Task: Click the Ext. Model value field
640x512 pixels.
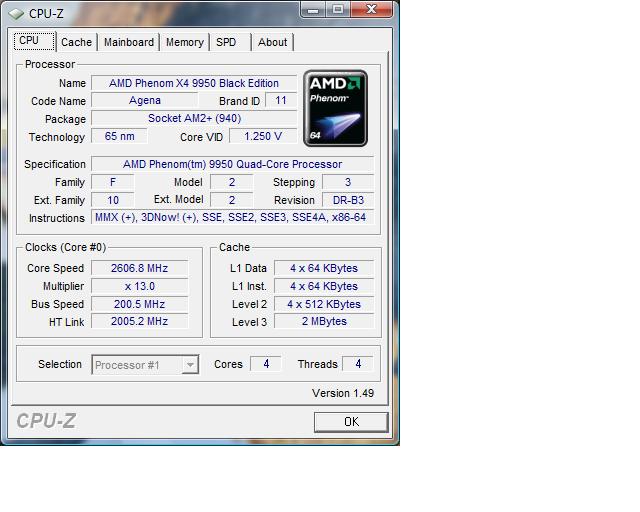Action: (231, 200)
